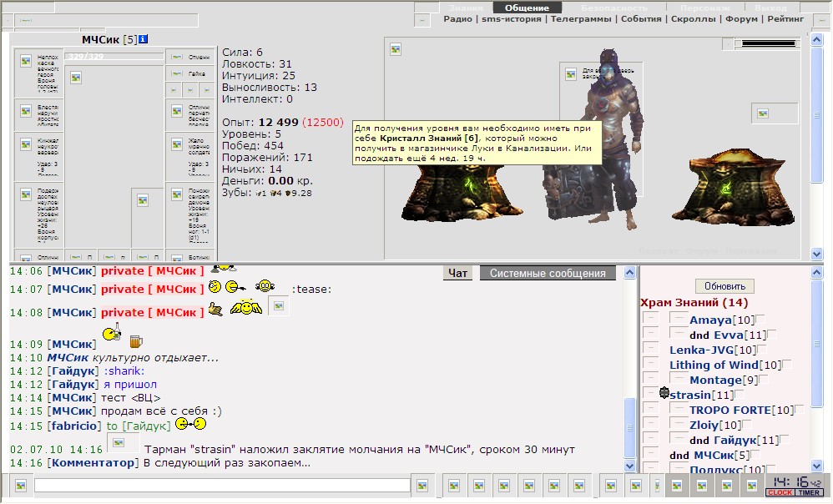This screenshot has width=833, height=504.
Task: Open the blue info icon beside МЧСик [5]
Action: pos(143,39)
